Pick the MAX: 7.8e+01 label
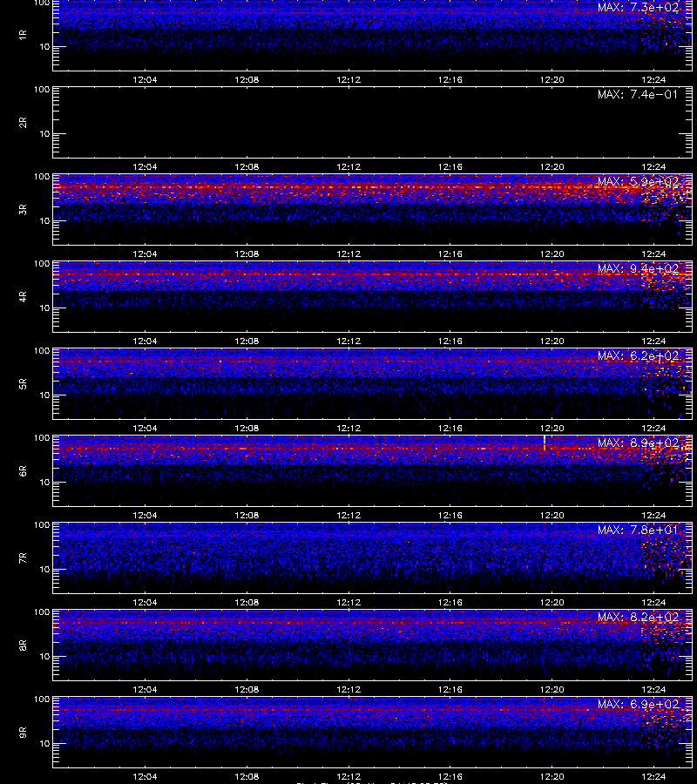The width and height of the screenshot is (697, 784). pos(638,530)
